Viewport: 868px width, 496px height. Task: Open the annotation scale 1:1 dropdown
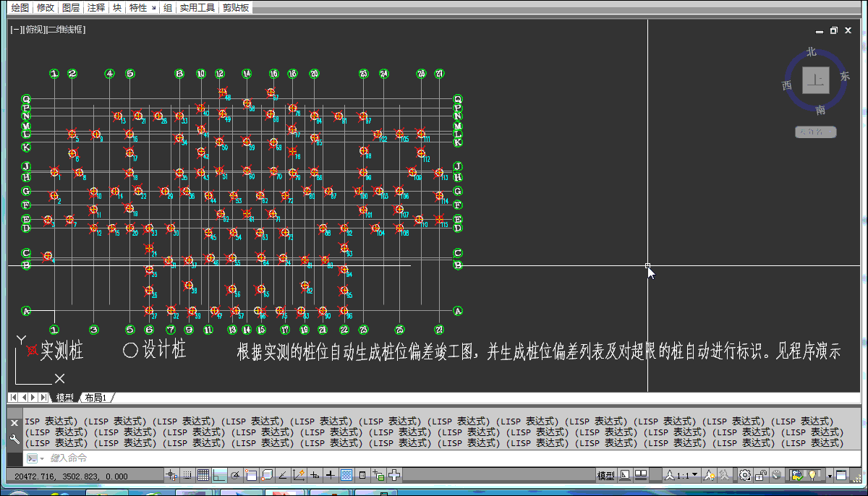(x=684, y=475)
